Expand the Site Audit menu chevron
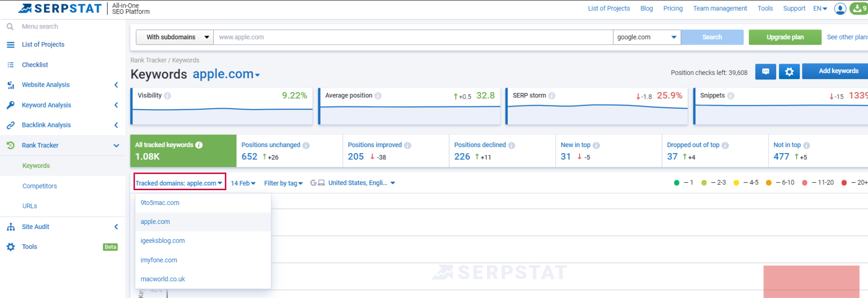 [x=116, y=227]
